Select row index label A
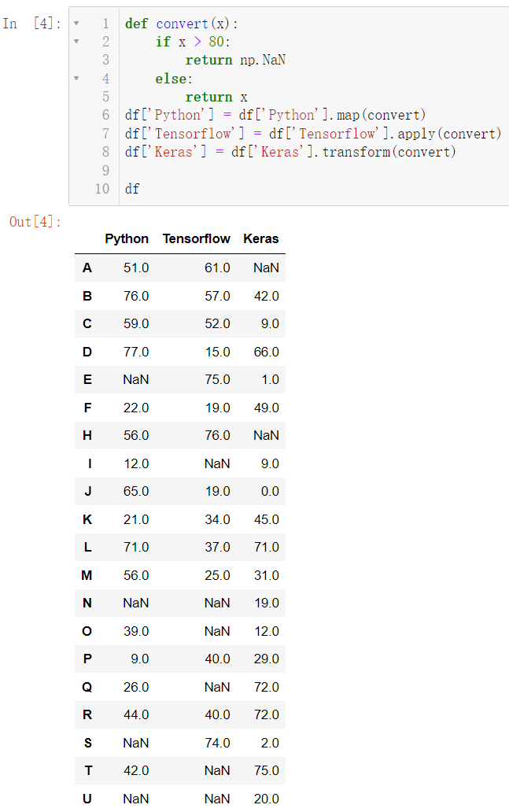Viewport: 509px width, 812px height. coord(87,268)
